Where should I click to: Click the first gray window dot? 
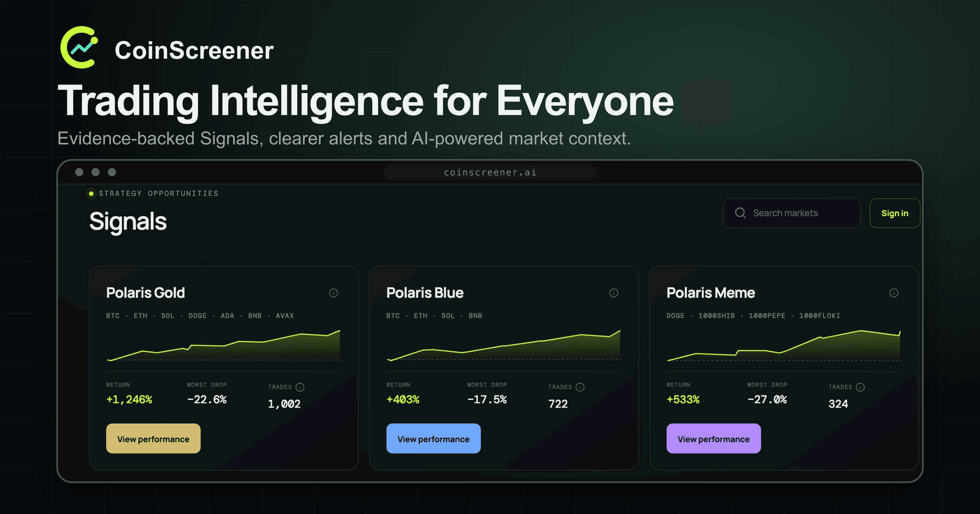point(79,172)
